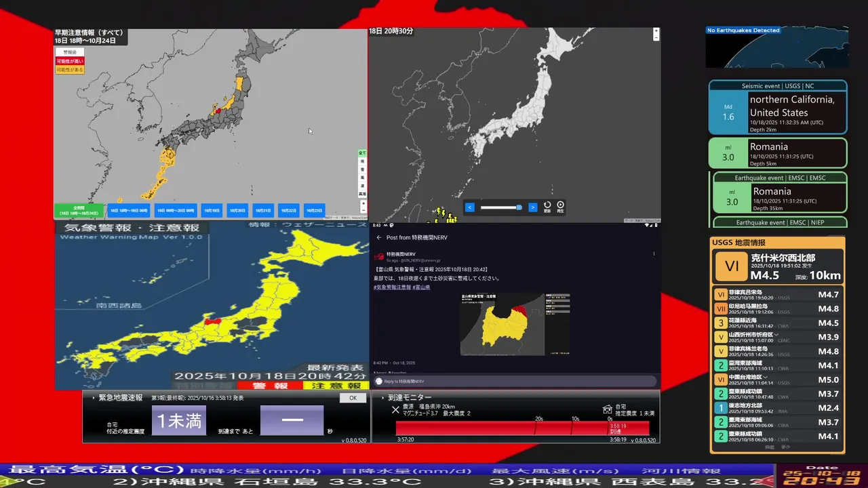Screen dimensions: 868x488
Task: Click the 1未満 estimated intensity box
Action: coord(179,420)
